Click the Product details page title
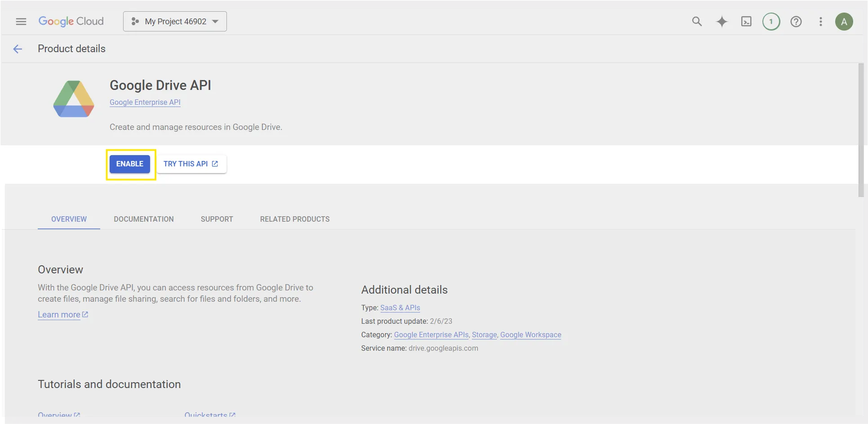 pyautogui.click(x=72, y=49)
